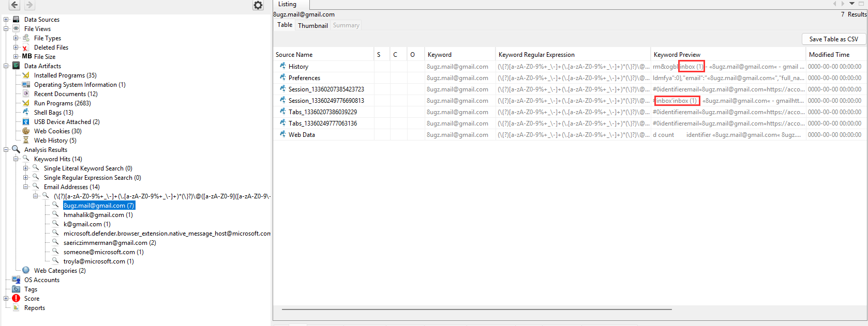This screenshot has height=326, width=868.
Task: Open the gear settings icon
Action: (x=258, y=5)
